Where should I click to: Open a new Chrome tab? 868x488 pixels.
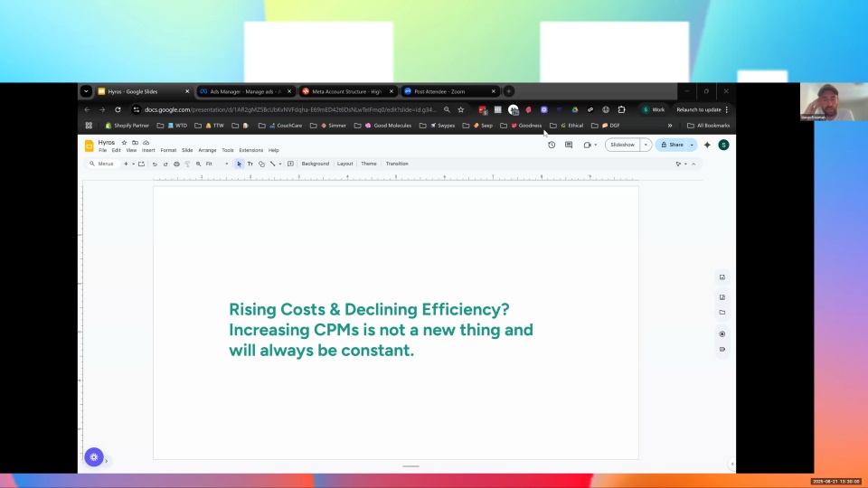pos(508,91)
